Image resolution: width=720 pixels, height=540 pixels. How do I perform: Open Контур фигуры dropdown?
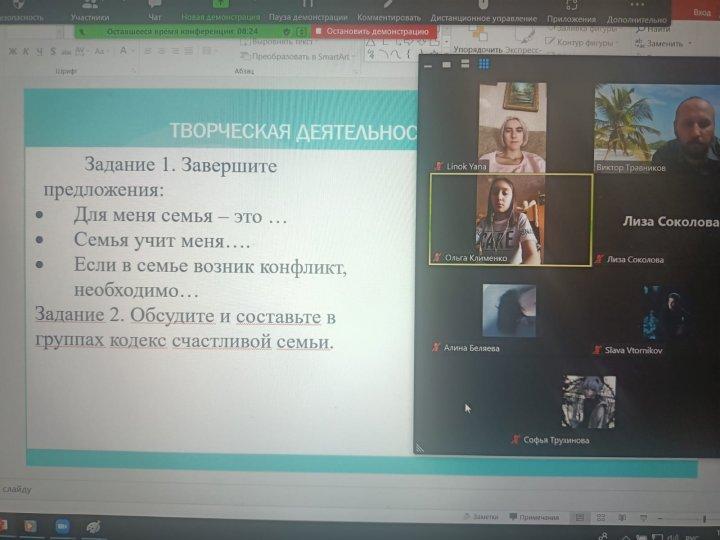pos(583,42)
